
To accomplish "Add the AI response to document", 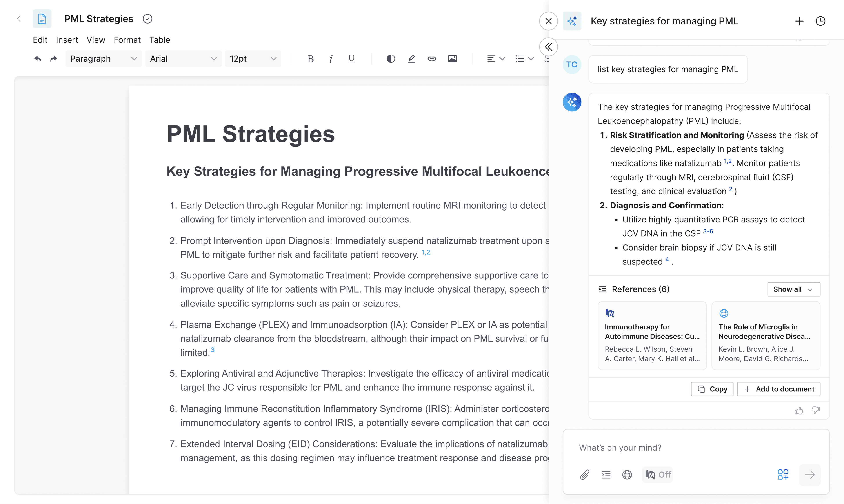I will 779,389.
